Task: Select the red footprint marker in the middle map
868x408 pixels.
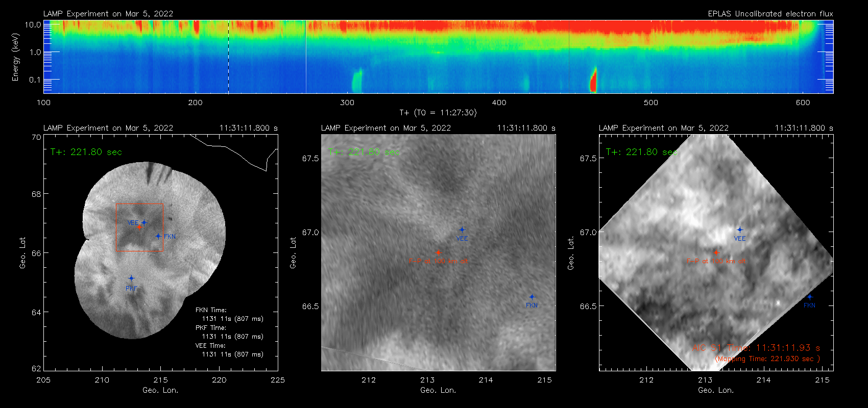Action: pos(438,252)
